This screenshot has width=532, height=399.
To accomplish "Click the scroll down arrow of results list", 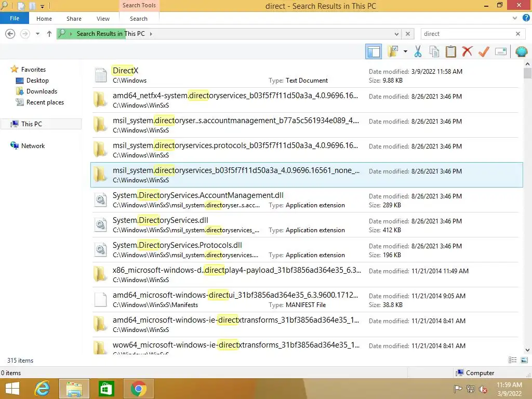I will 527,350.
